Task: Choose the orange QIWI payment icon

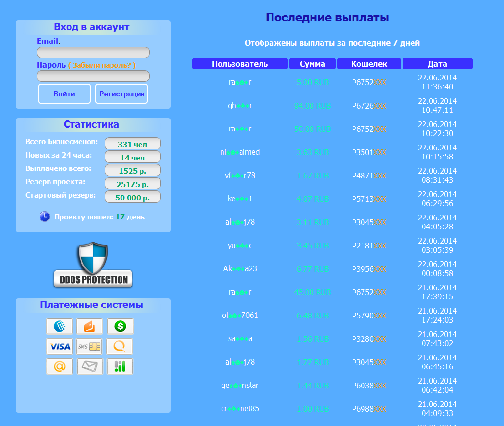Action: pos(120,347)
